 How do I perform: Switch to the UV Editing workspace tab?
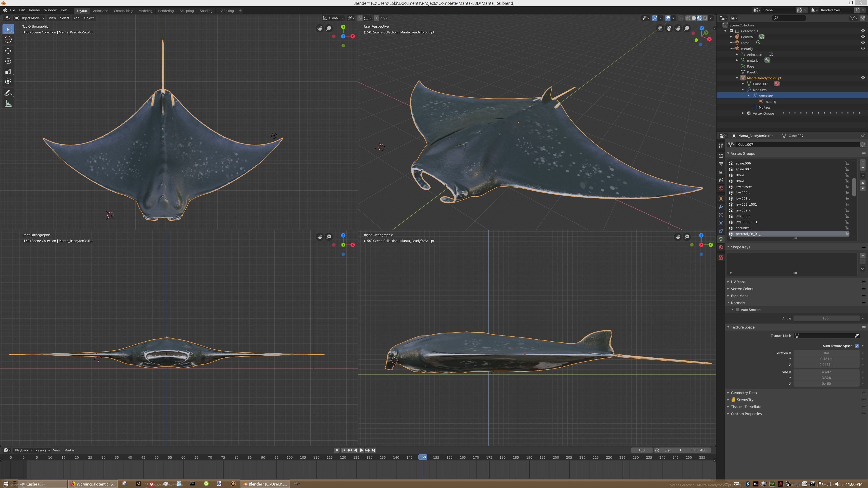click(x=226, y=11)
